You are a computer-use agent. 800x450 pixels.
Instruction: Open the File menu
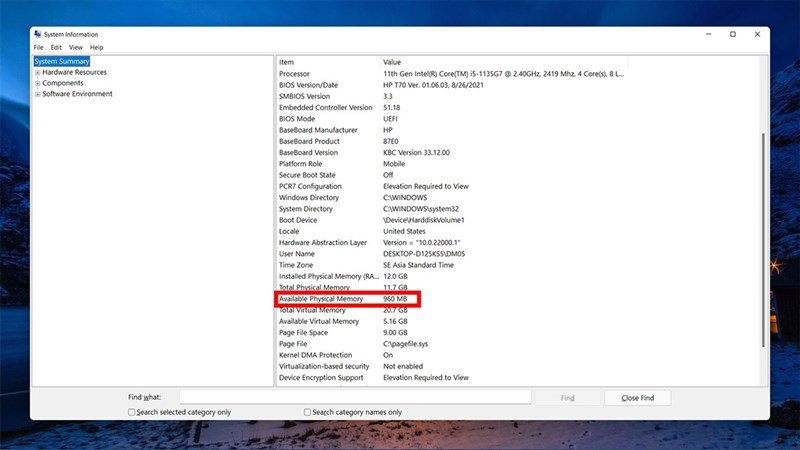[38, 47]
